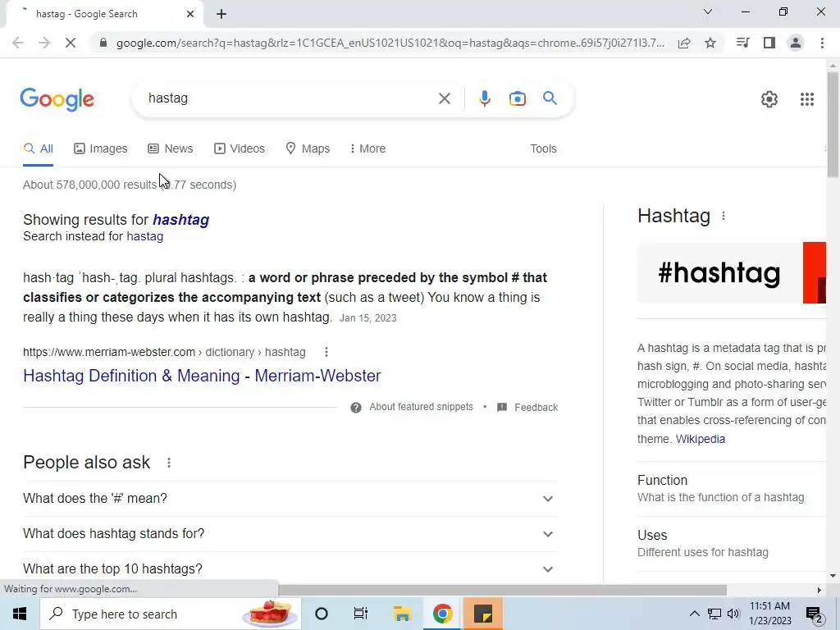Go back to the previous page

click(18, 43)
